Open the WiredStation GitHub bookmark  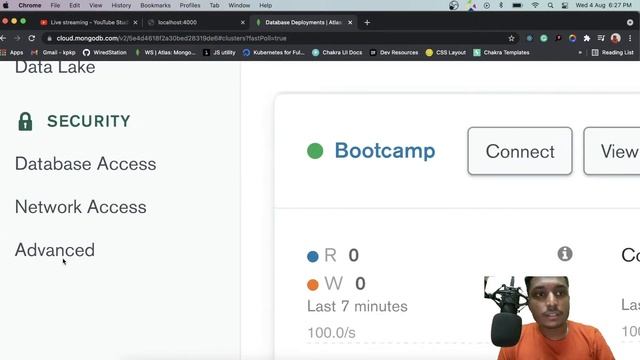[105, 53]
